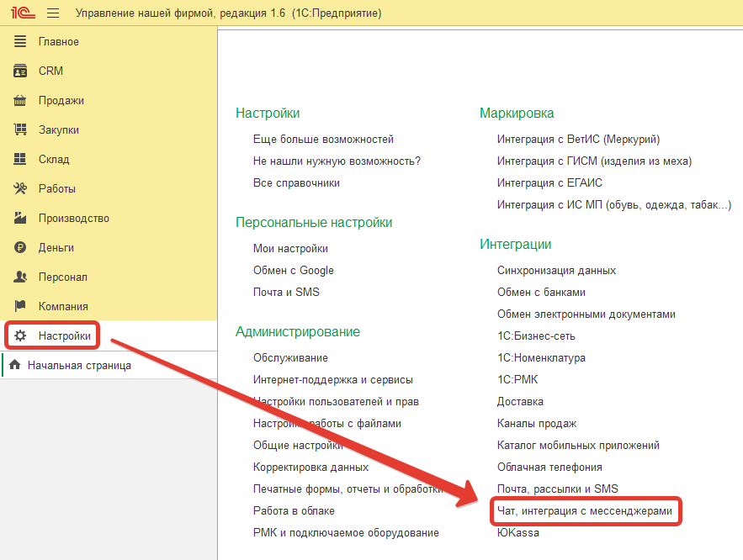Open the Склад section

54,159
